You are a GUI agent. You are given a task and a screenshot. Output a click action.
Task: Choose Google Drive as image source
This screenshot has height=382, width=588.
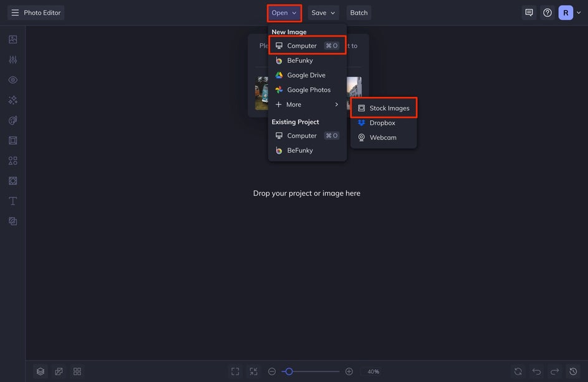point(307,75)
